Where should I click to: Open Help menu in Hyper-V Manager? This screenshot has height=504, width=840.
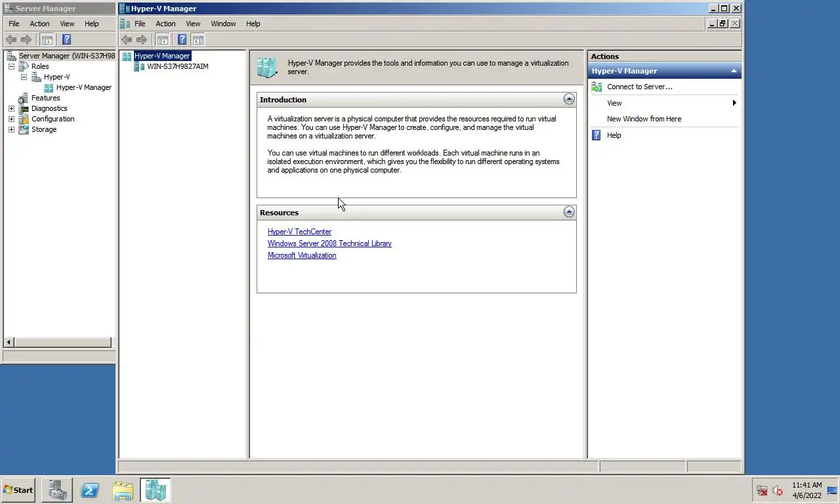click(x=253, y=24)
